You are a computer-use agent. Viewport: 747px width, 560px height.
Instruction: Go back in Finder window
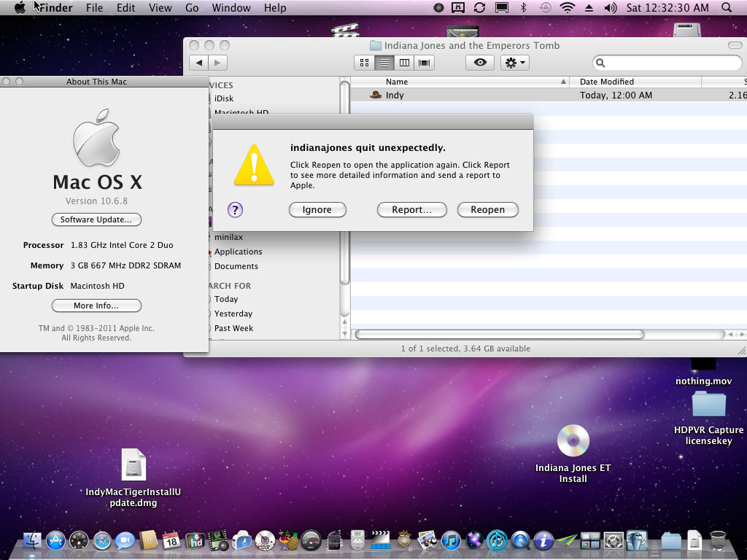(x=198, y=63)
